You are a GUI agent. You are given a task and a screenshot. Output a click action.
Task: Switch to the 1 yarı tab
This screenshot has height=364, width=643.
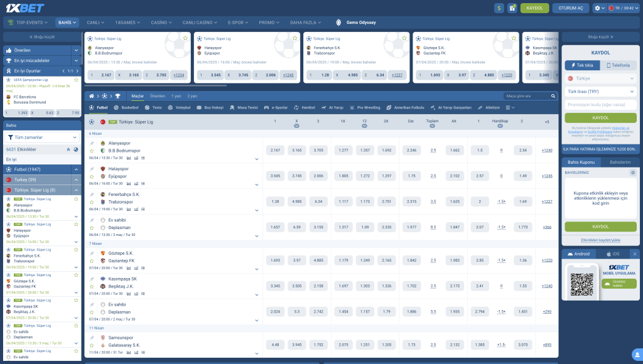click(176, 96)
